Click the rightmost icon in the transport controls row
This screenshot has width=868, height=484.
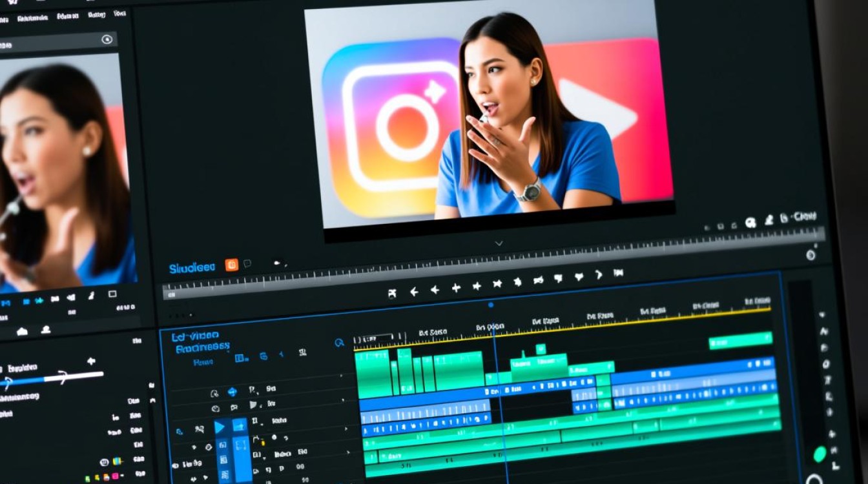click(618, 273)
